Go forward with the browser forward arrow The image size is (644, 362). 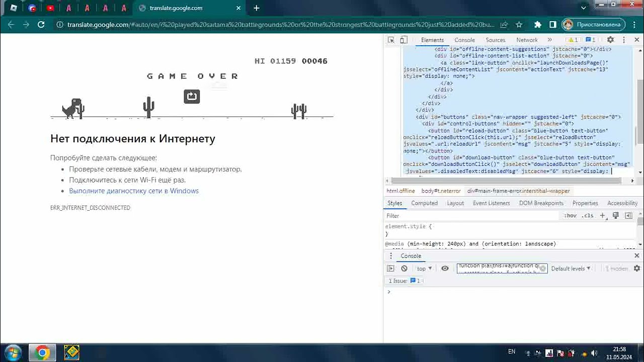pos(26,24)
